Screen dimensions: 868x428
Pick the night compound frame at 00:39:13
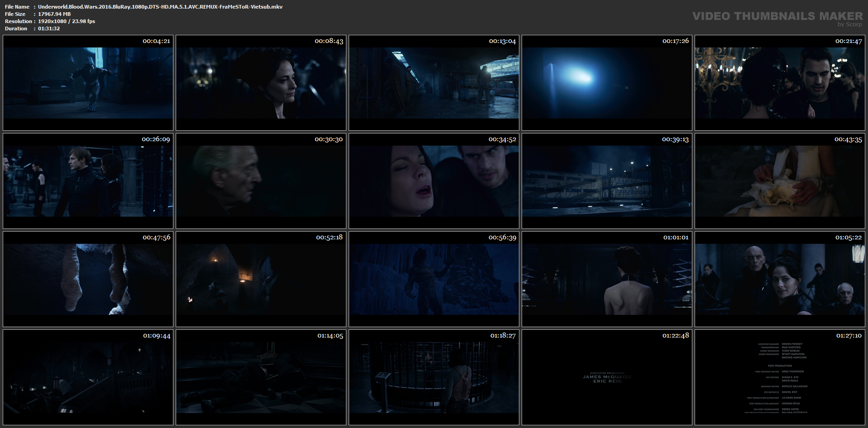coord(607,181)
